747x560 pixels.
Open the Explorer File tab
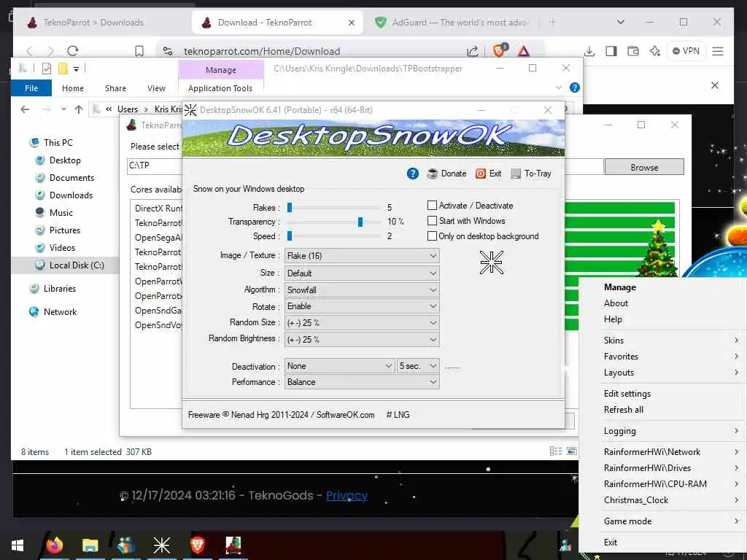point(31,88)
